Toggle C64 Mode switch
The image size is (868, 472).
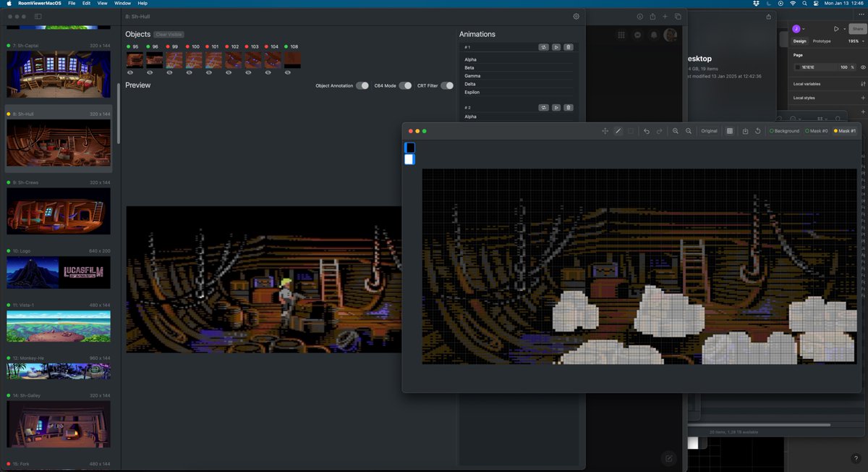(x=405, y=85)
